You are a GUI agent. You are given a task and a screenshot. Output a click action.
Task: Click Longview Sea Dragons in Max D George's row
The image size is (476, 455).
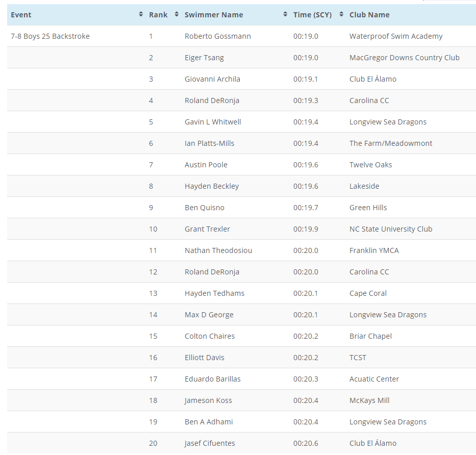point(388,315)
